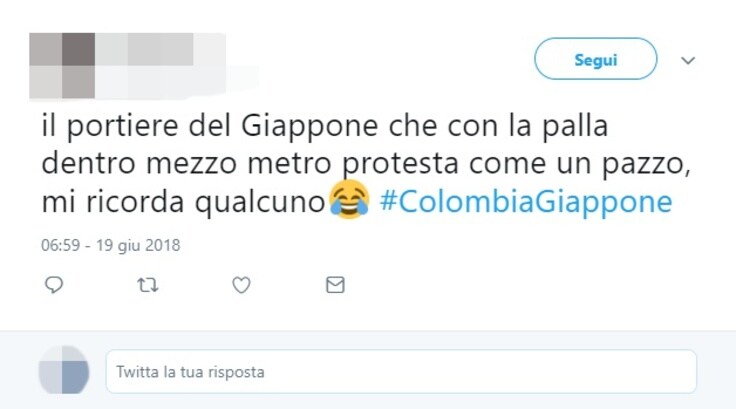Expand the tweet options chevron next to Segui
Screen dimensions: 736x409
click(688, 60)
